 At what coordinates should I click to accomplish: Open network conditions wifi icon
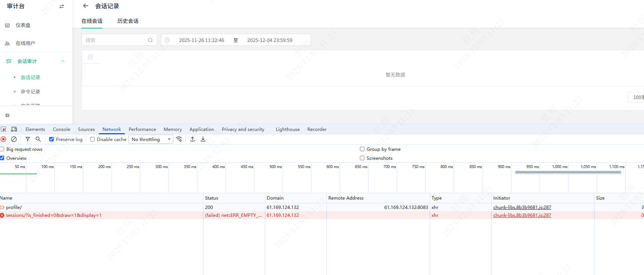tap(179, 139)
